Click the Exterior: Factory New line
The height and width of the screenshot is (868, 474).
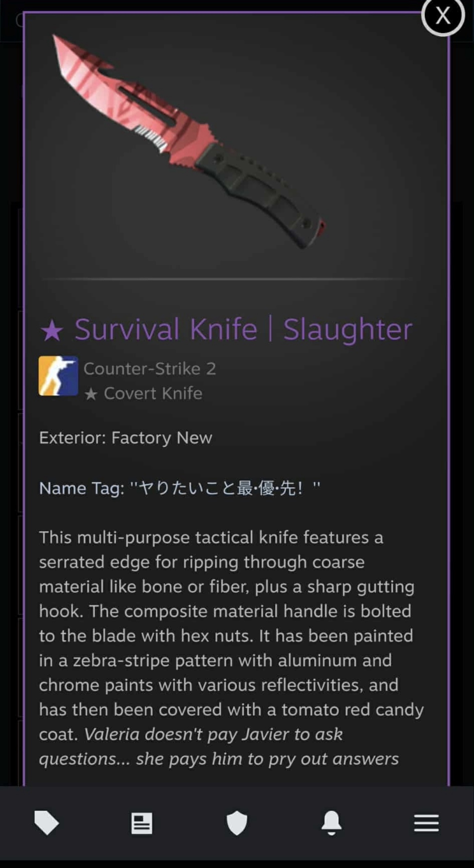(x=125, y=438)
